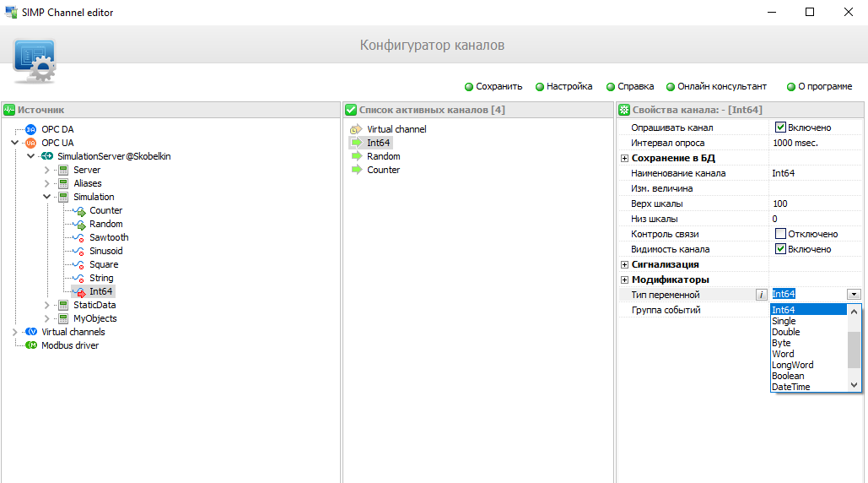Click the green arrow icon beside Random channel
The width and height of the screenshot is (868, 483).
357,156
